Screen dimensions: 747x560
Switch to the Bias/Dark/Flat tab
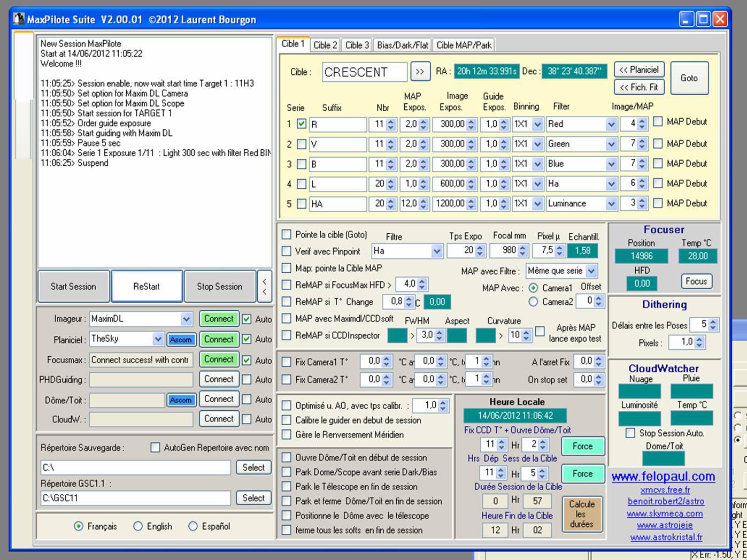click(402, 45)
